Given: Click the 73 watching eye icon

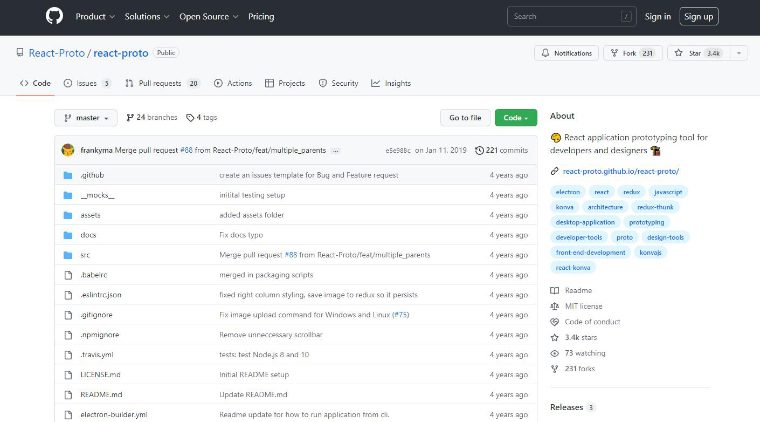Looking at the screenshot, I should (x=554, y=353).
